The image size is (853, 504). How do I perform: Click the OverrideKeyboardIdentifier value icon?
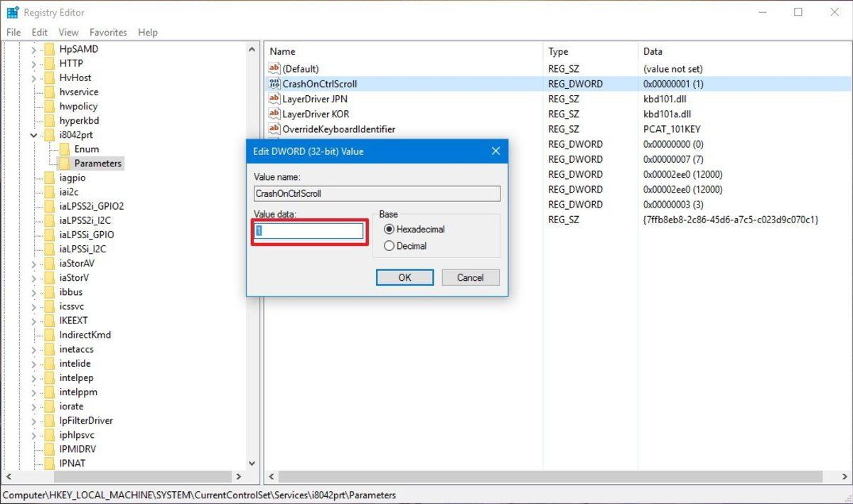click(x=274, y=129)
